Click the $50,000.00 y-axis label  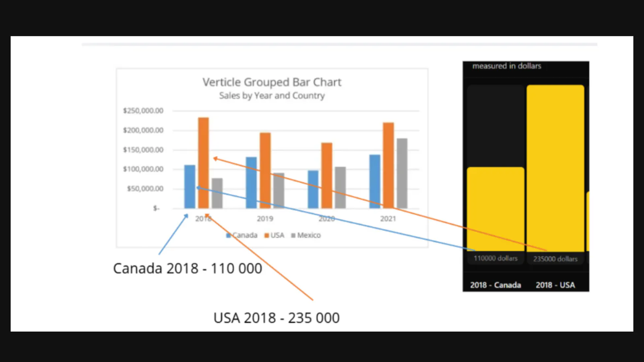[x=145, y=189]
